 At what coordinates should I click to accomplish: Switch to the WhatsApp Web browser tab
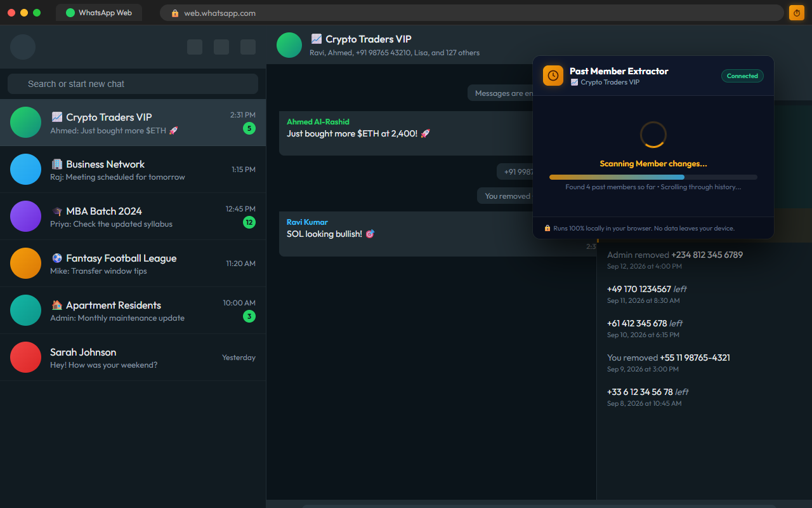click(99, 13)
